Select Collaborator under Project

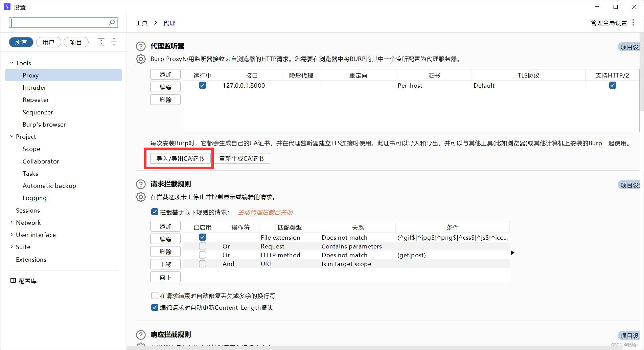pyautogui.click(x=41, y=161)
